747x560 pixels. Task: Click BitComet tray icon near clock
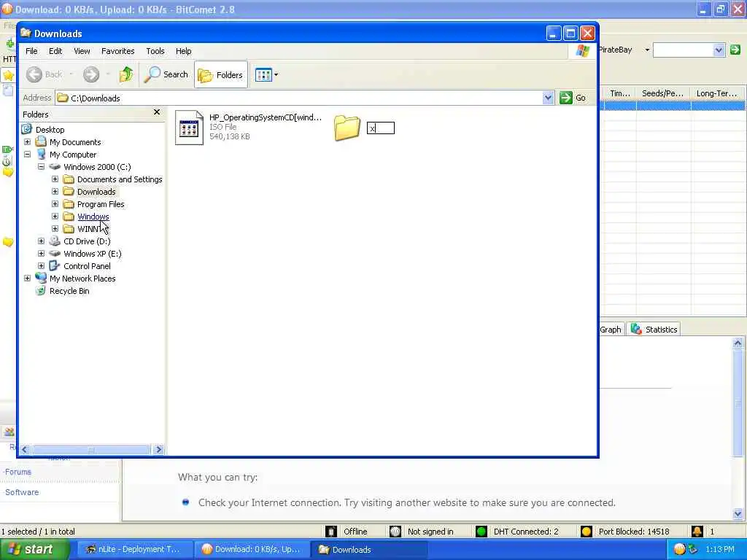click(x=680, y=549)
